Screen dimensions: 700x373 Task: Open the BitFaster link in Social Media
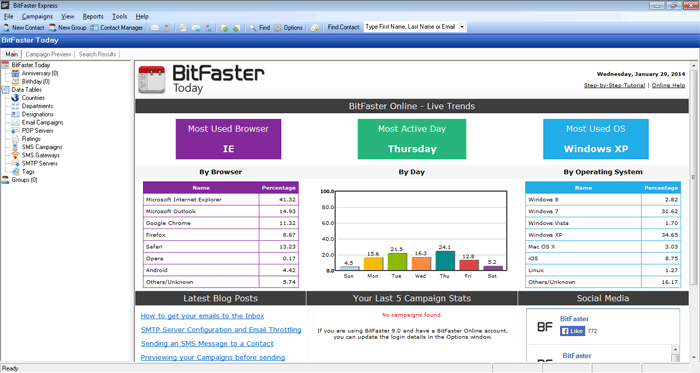coord(574,319)
